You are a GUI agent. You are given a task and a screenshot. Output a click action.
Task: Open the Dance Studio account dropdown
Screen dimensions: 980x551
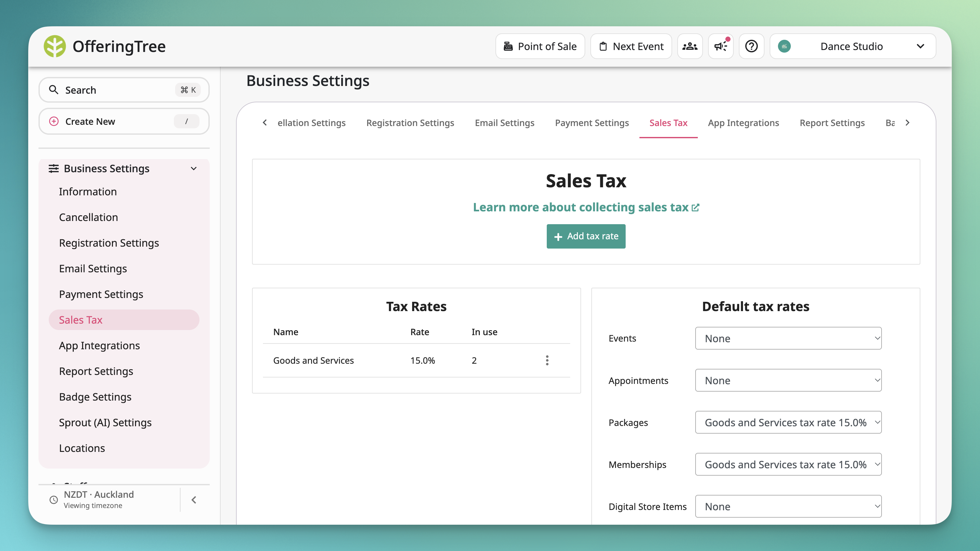[853, 47]
